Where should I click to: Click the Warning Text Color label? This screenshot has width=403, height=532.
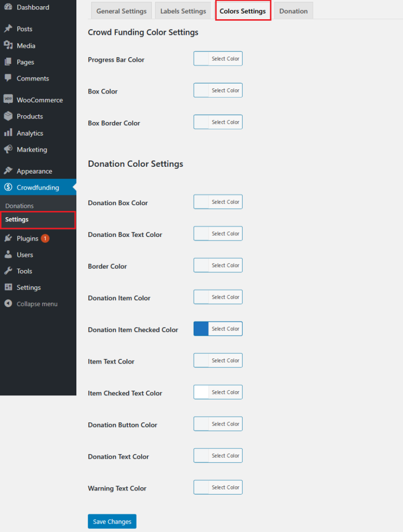pyautogui.click(x=117, y=488)
